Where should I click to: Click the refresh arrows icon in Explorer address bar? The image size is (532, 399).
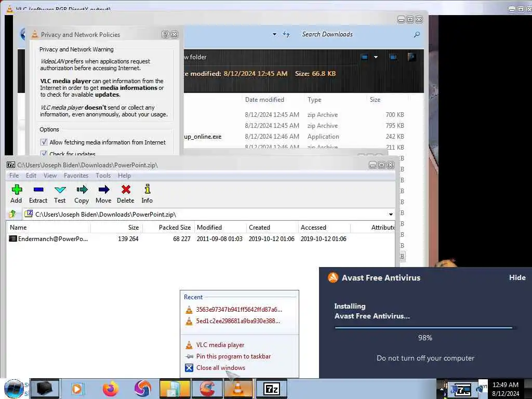point(286,34)
